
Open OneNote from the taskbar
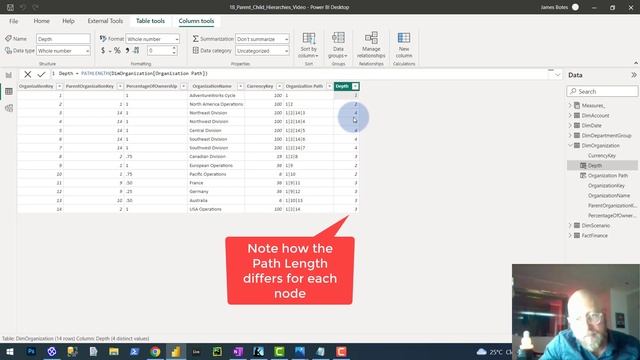coord(238,351)
